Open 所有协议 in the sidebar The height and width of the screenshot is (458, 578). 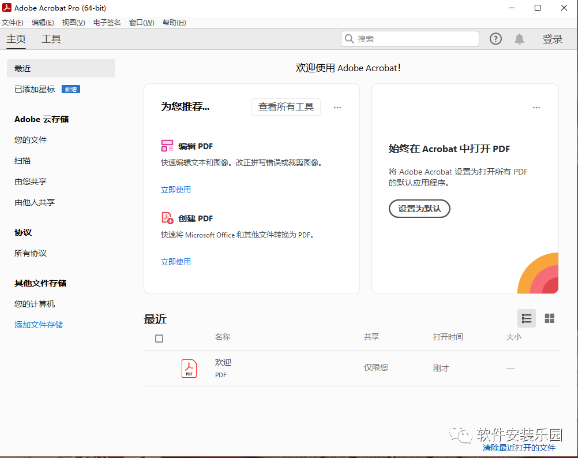(x=31, y=253)
